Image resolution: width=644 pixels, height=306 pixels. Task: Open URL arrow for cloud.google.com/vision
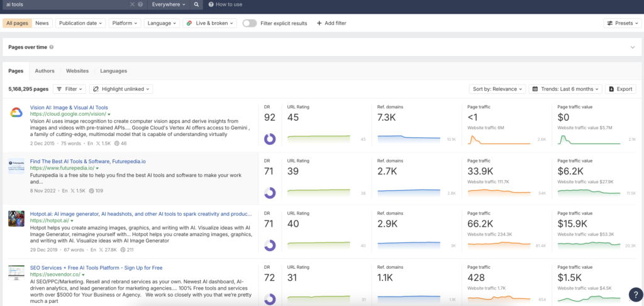pos(109,114)
